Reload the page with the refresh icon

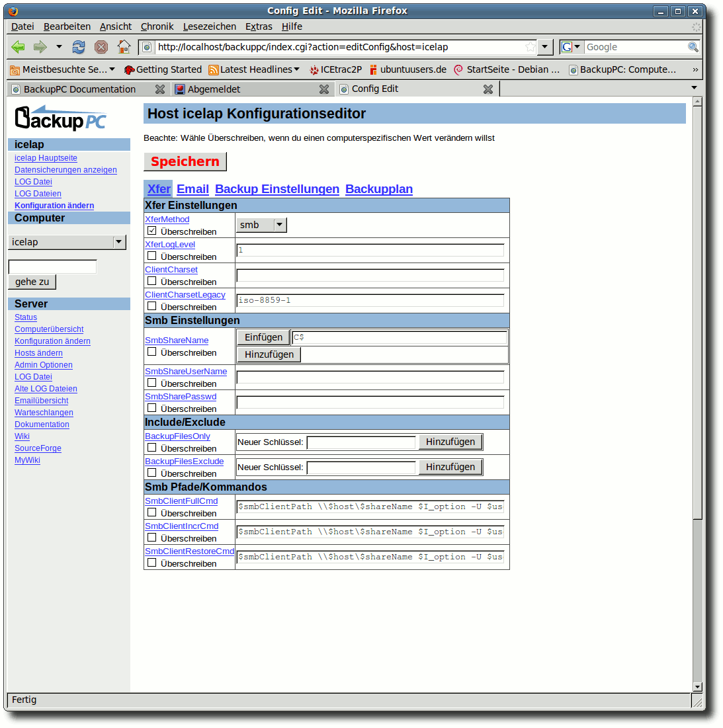79,47
